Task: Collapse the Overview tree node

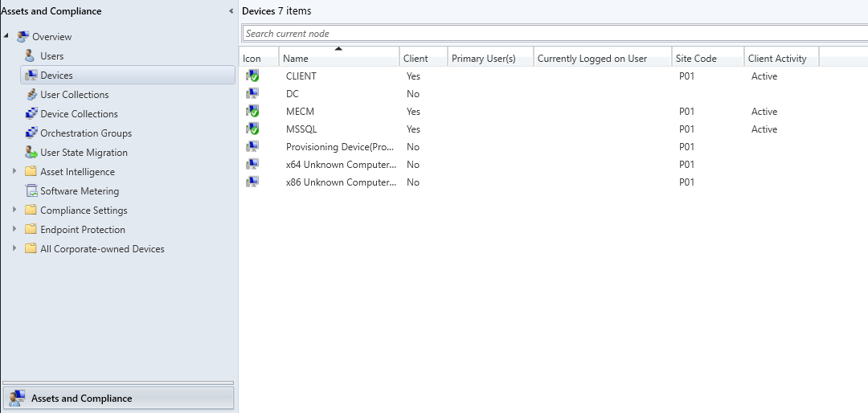Action: pos(6,36)
